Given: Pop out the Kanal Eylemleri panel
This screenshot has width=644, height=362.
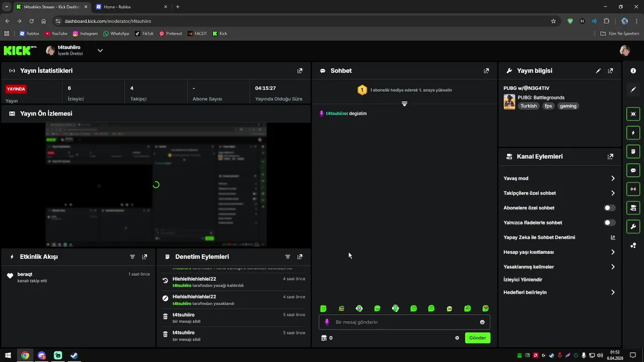Looking at the screenshot, I should point(610,156).
